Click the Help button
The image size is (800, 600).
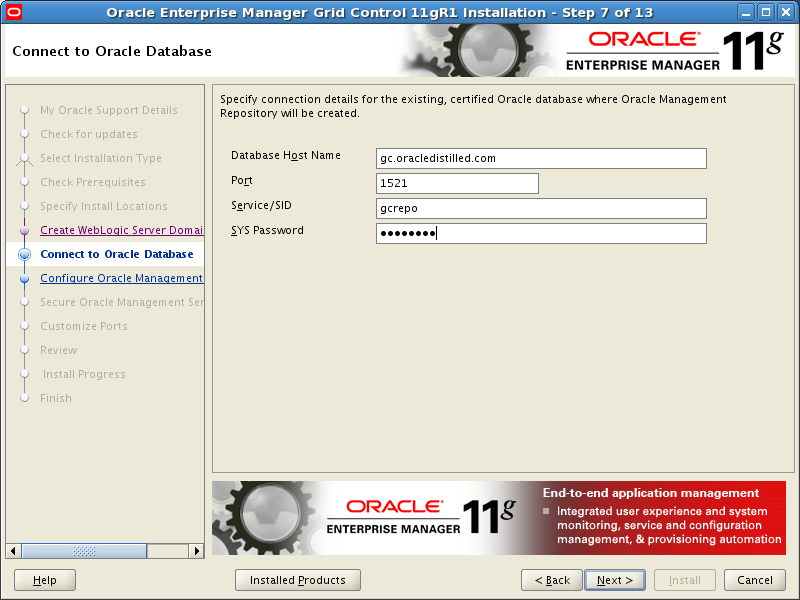tap(45, 580)
